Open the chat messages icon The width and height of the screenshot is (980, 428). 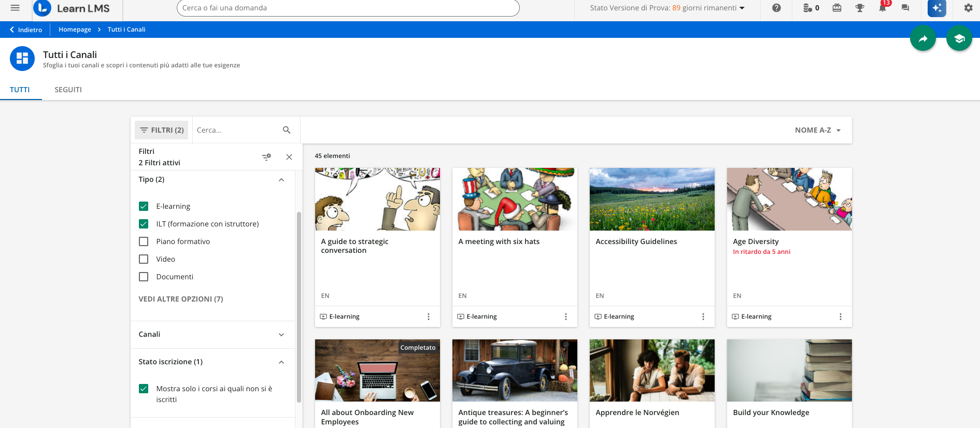(x=905, y=8)
